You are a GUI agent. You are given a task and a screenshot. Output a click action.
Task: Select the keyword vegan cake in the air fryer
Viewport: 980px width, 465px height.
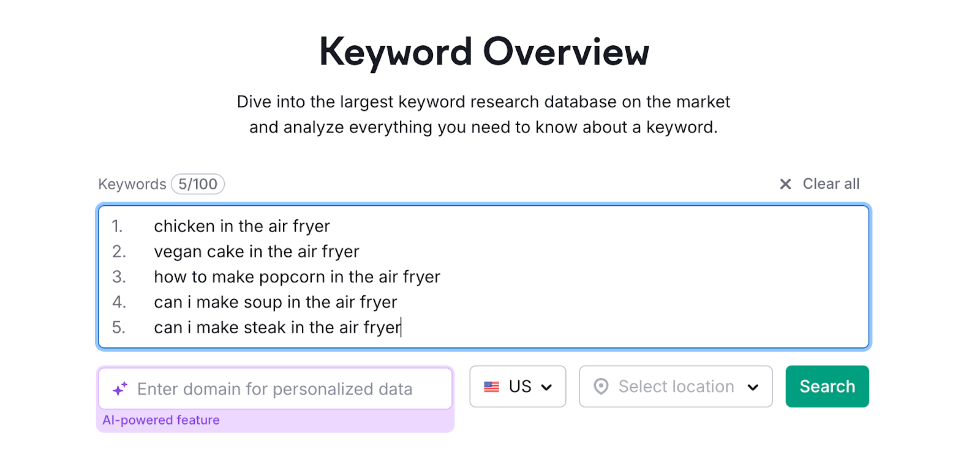257,251
